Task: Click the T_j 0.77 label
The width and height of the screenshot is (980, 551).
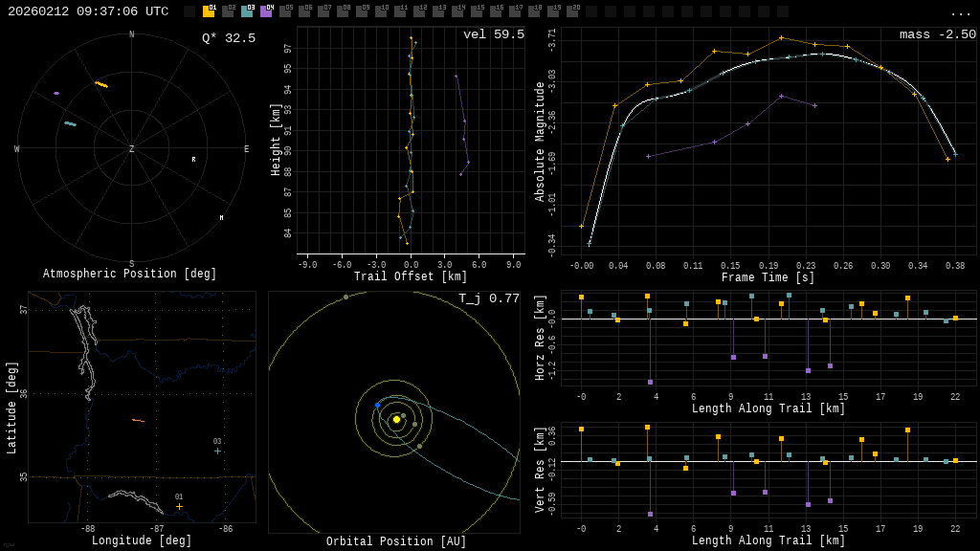Action: 488,298
